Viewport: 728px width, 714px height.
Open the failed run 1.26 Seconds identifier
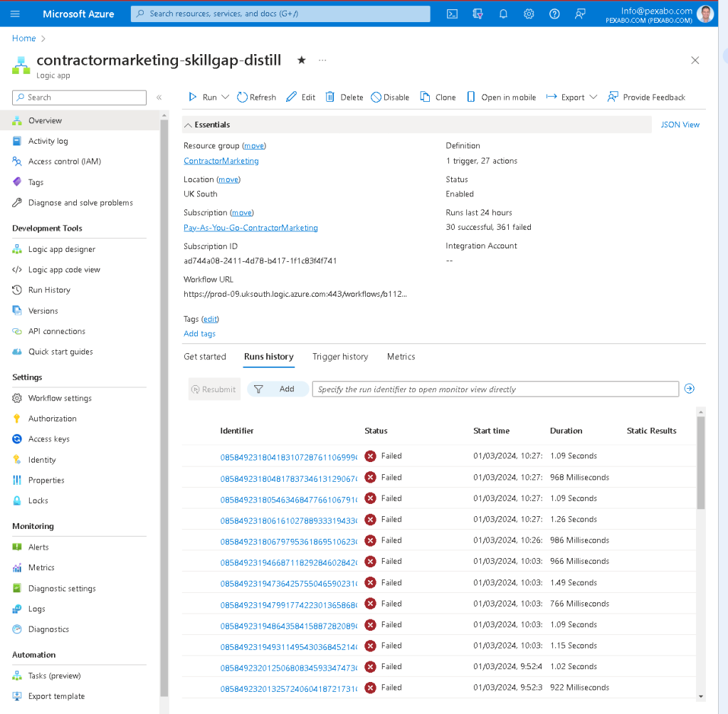click(x=289, y=521)
